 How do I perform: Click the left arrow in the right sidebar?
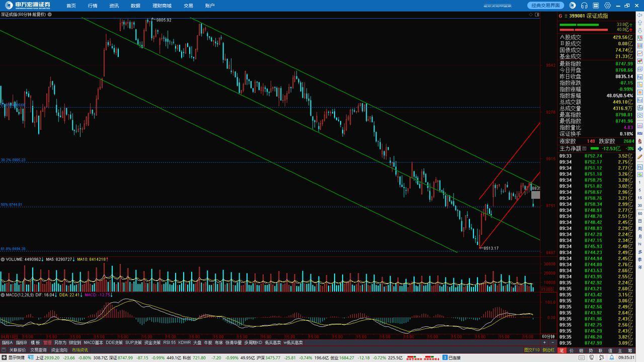click(639, 15)
